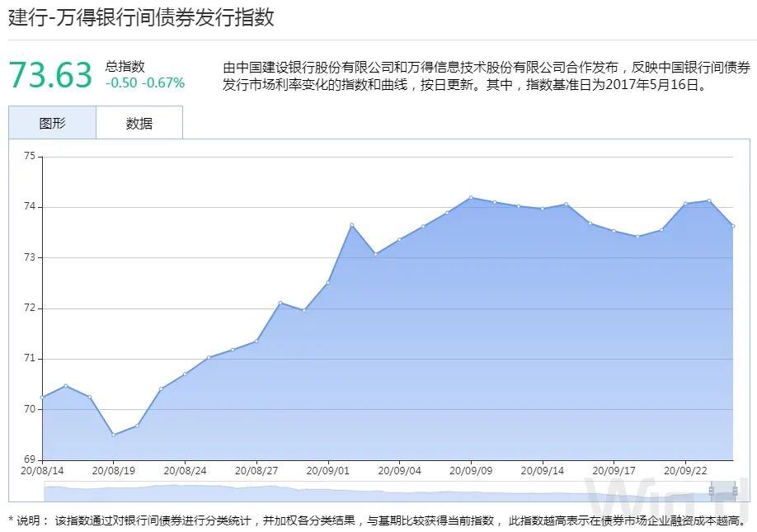The image size is (757, 532).
Task: Click the data point at 20/09/14
Action: 542,209
